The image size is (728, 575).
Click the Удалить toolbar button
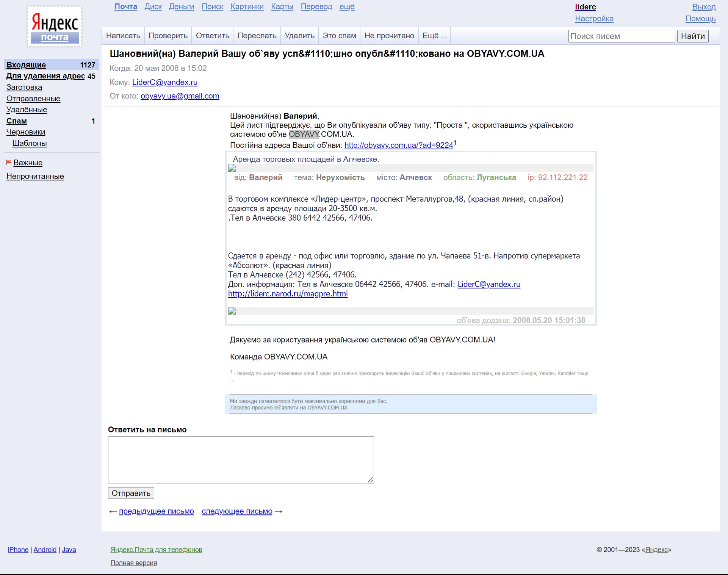pos(300,36)
